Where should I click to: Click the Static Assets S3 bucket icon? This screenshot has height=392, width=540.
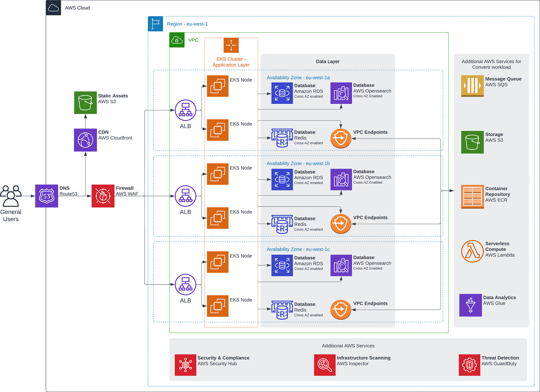(x=85, y=103)
